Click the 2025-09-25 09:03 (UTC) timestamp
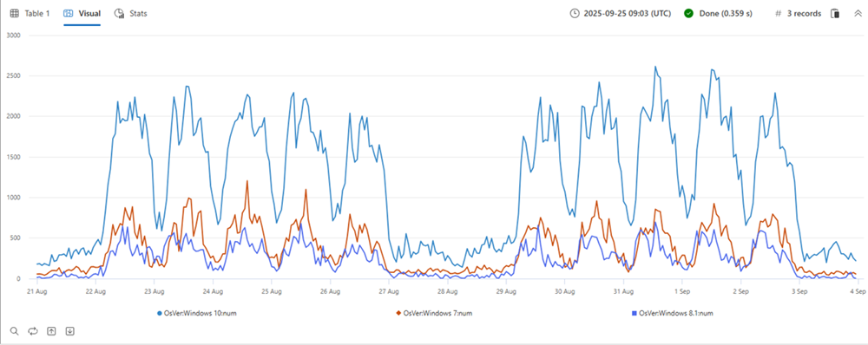Viewport: 868px width, 345px height. (x=628, y=13)
